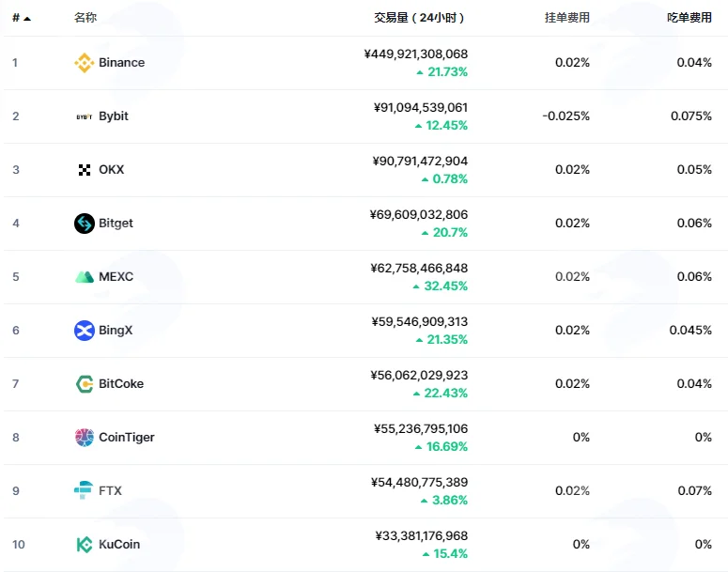Click the CoinTiger logo icon
728x572 pixels.
[84, 438]
